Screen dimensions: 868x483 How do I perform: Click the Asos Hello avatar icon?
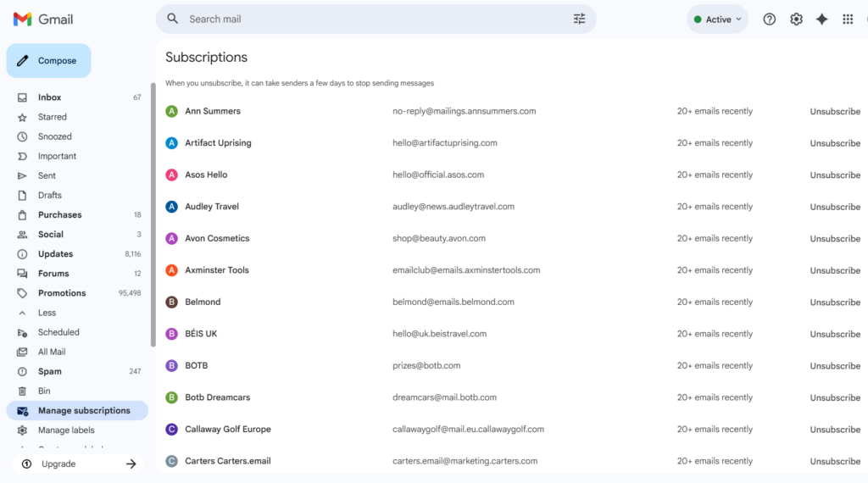171,175
